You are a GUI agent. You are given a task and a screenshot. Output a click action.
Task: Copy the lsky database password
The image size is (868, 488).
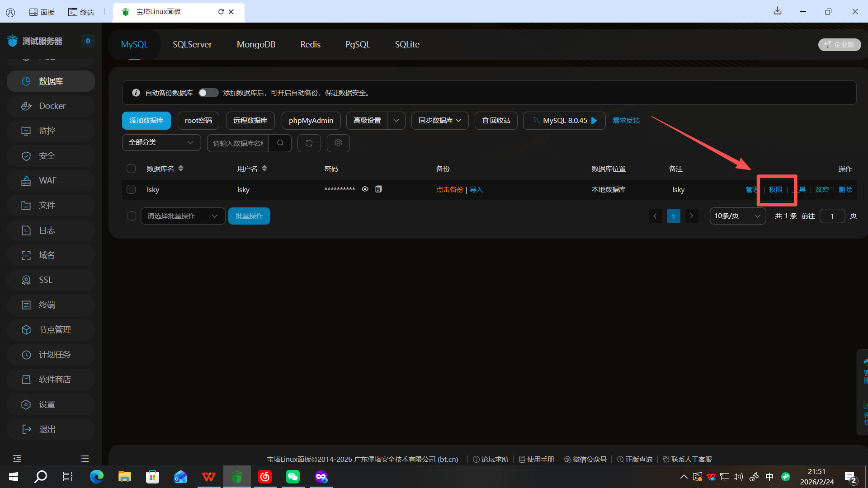(378, 189)
